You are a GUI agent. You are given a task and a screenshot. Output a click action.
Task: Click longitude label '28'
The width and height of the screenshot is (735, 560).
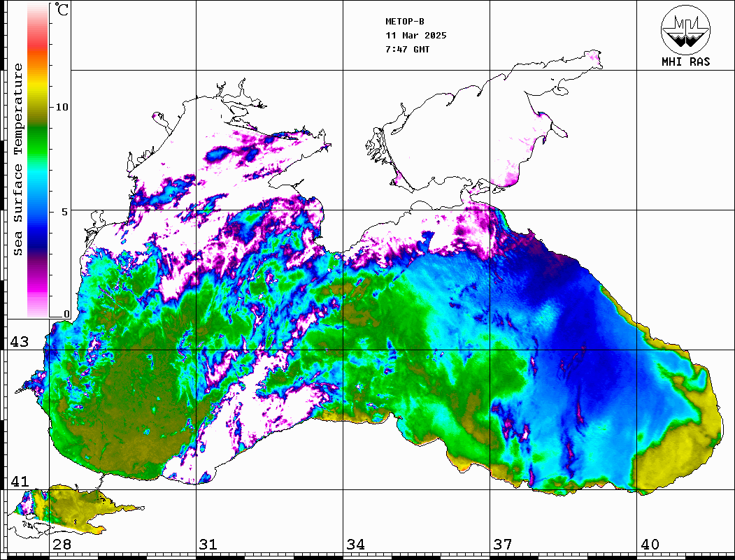[62, 545]
